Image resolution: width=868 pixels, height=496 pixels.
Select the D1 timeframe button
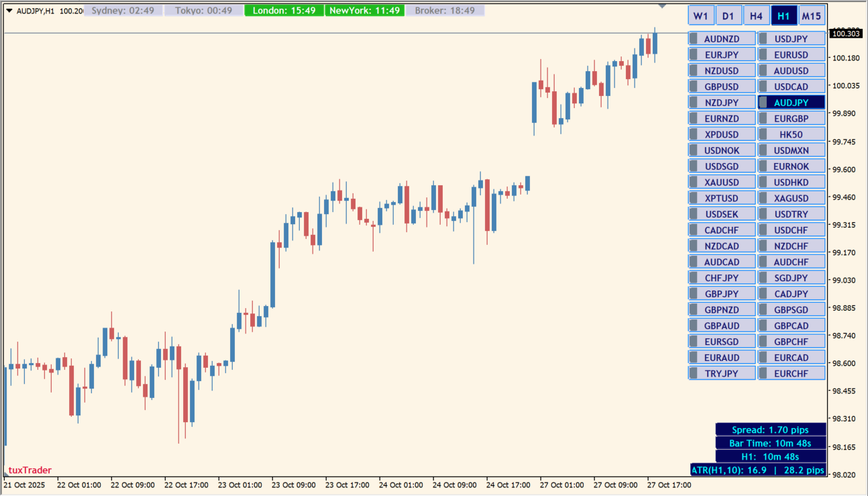(728, 16)
